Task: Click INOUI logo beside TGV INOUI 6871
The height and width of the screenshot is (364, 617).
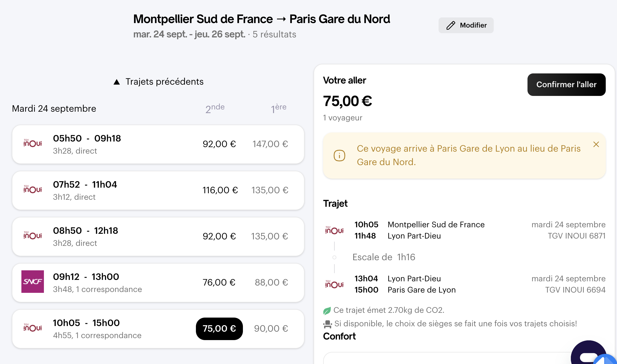Action: (334, 230)
